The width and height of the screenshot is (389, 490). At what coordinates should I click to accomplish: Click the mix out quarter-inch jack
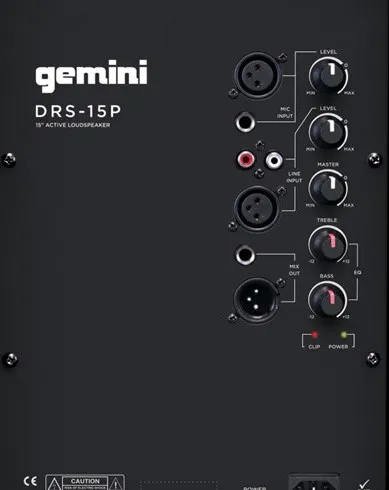click(245, 255)
